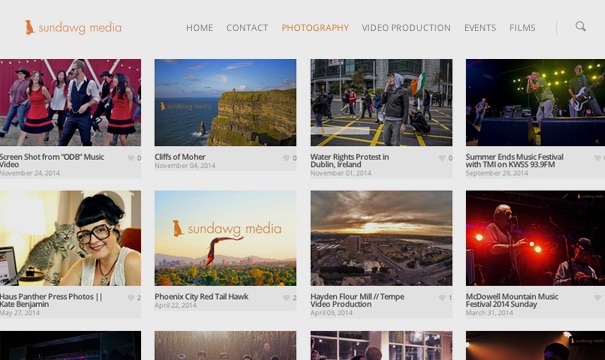Like the ODB Music Video post

131,158
